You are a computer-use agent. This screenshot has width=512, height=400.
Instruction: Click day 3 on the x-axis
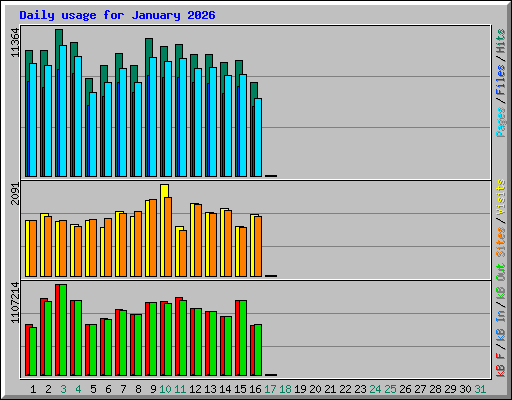point(63,389)
